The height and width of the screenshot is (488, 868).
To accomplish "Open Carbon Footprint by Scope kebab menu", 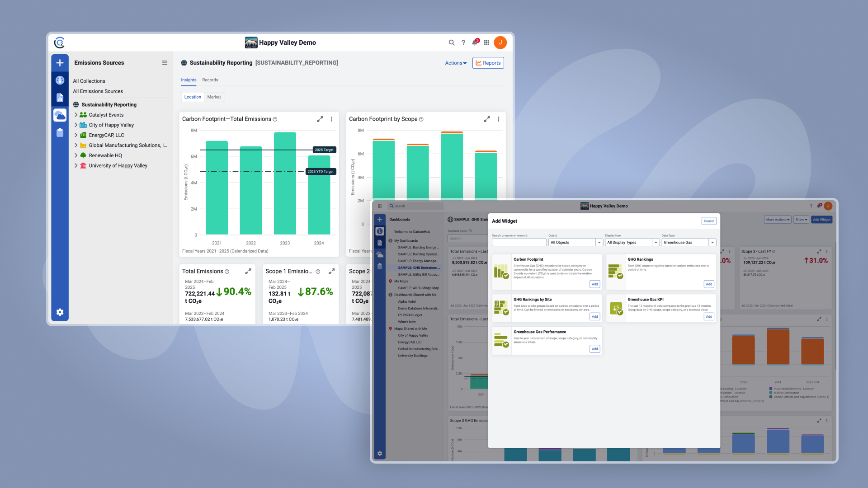I will coord(499,119).
